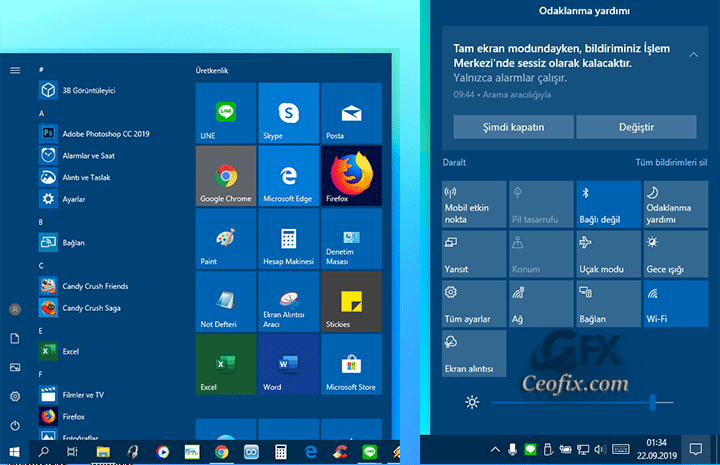This screenshot has height=465, width=720.
Task: Click Yansıt quick action
Action: click(x=474, y=254)
